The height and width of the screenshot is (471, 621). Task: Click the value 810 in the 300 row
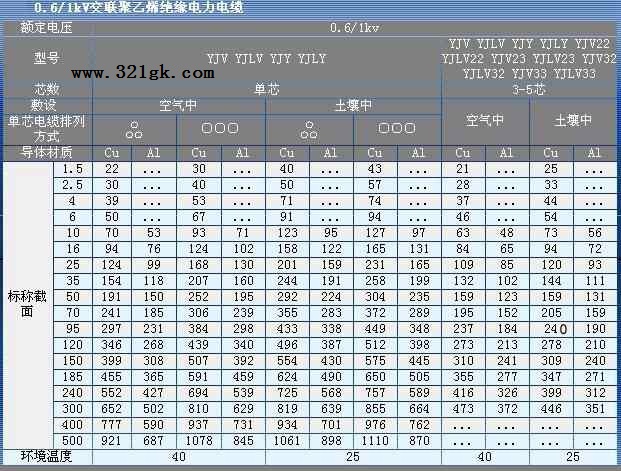[x=198, y=408]
